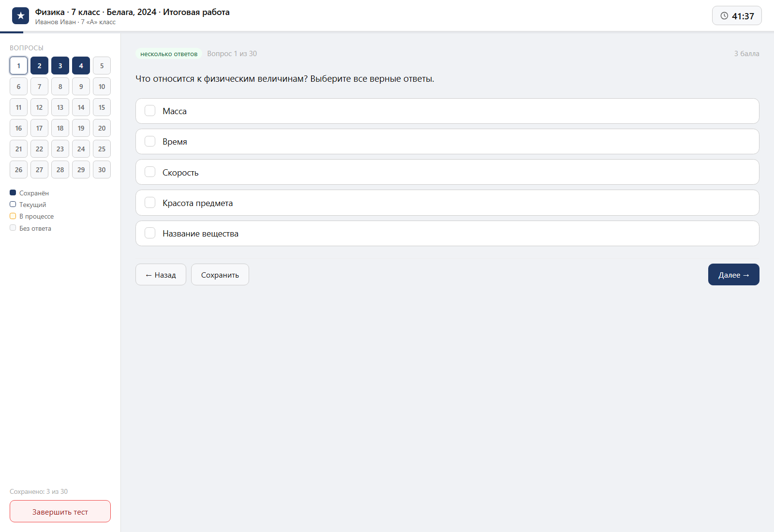This screenshot has height=532, width=774.
Task: Select question 13 in the grid
Action: [x=60, y=107]
